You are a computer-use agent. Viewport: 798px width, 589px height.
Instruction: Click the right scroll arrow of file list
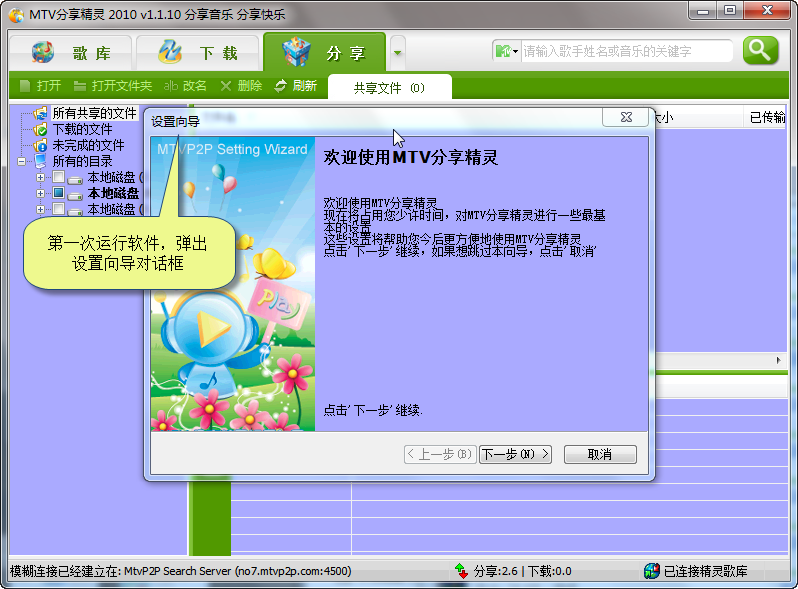tap(778, 360)
